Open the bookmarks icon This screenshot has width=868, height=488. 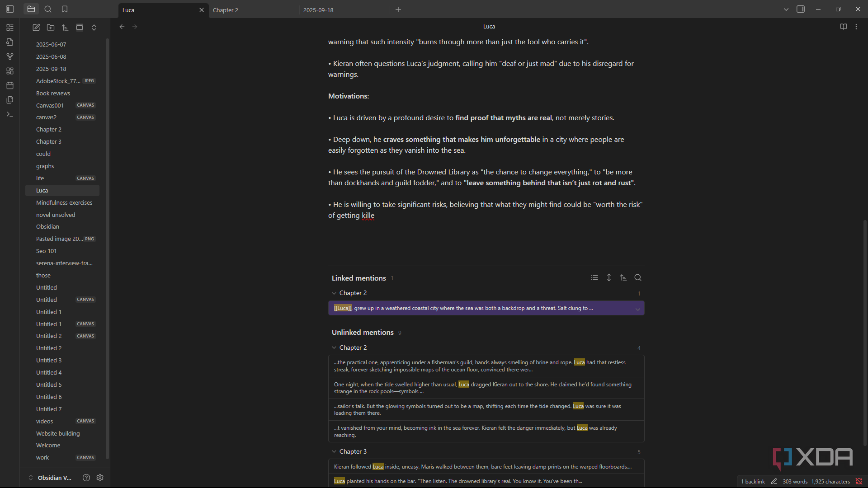coord(65,9)
